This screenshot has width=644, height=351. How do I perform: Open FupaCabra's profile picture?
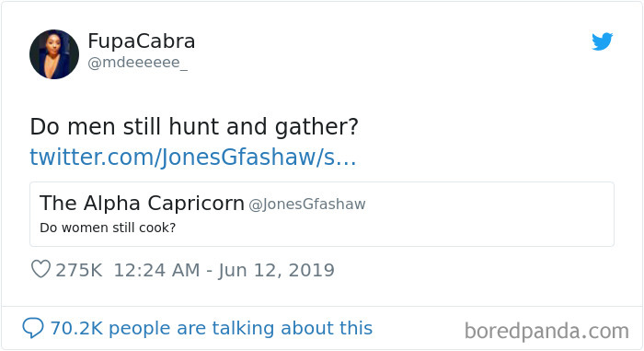(54, 54)
